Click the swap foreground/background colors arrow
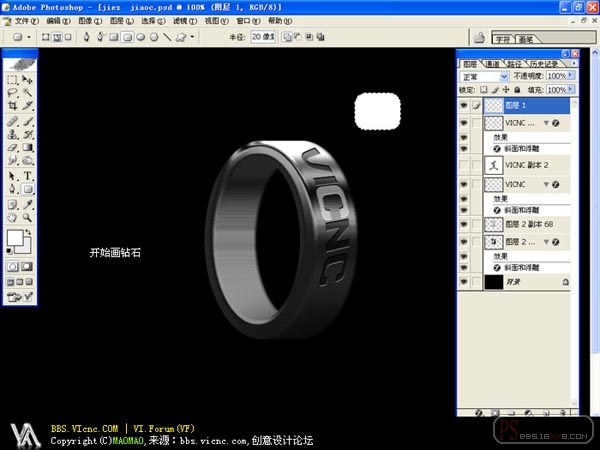The image size is (600, 450). pyautogui.click(x=28, y=232)
